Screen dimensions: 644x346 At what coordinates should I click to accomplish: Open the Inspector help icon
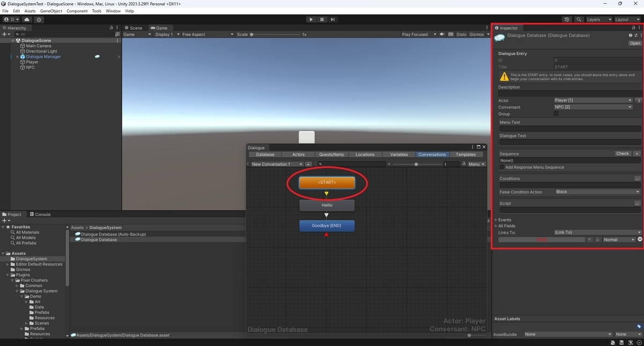click(x=630, y=35)
